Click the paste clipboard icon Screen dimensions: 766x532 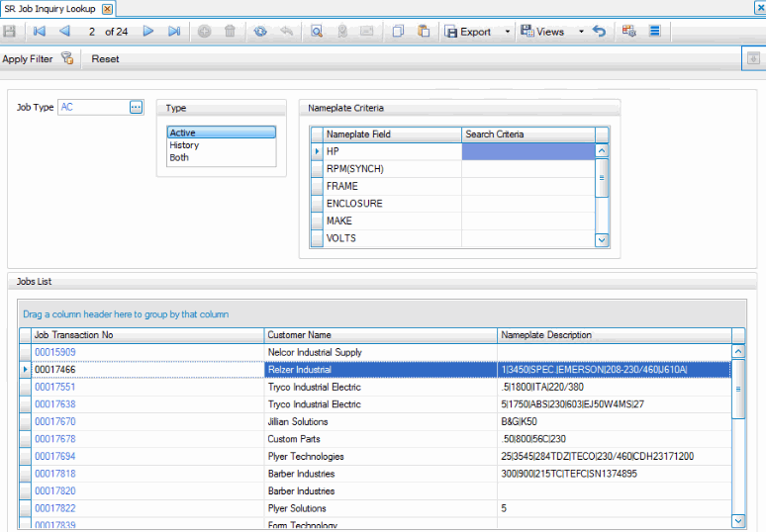pyautogui.click(x=424, y=32)
